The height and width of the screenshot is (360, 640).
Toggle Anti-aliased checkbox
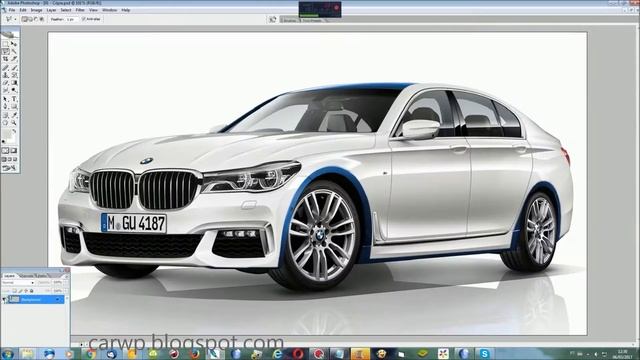click(x=83, y=19)
